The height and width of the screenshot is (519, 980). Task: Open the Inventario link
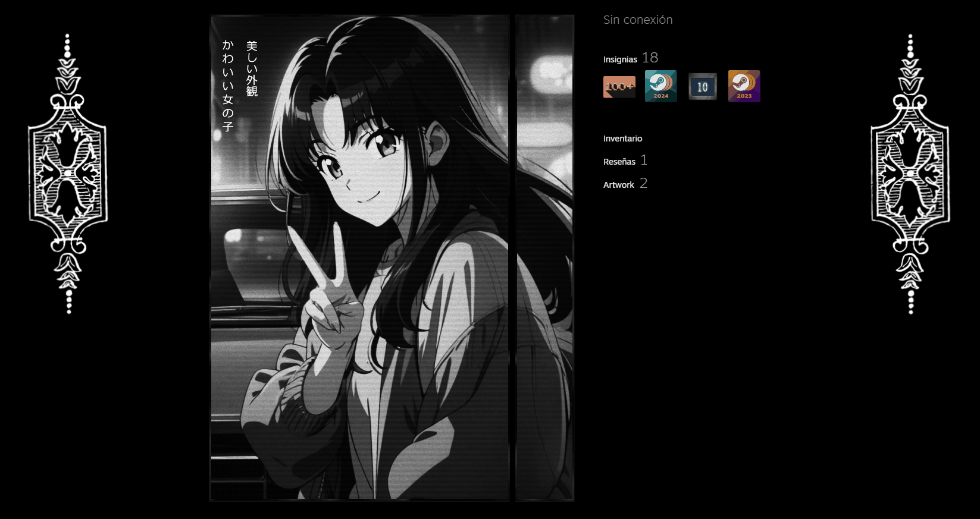[622, 139]
